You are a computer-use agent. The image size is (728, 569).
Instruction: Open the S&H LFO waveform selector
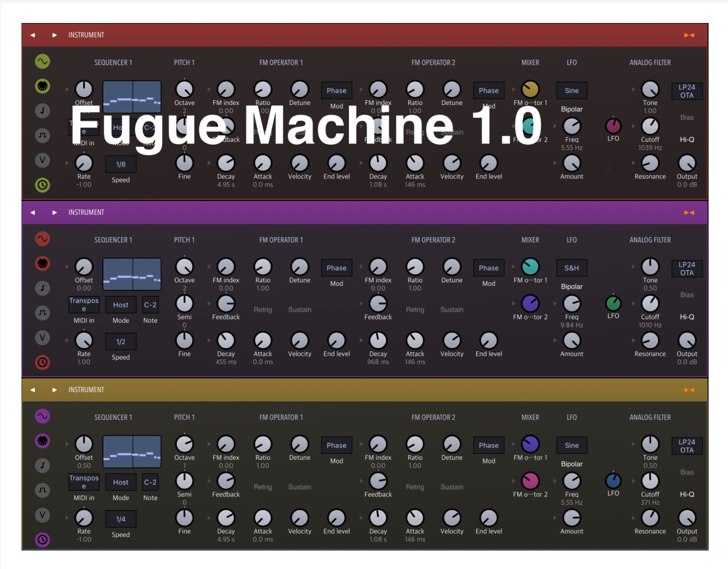[x=571, y=268]
